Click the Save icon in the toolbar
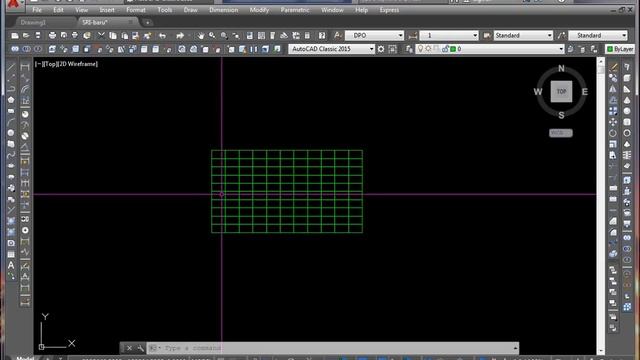Viewport: 640px width, 360px height. tap(38, 36)
